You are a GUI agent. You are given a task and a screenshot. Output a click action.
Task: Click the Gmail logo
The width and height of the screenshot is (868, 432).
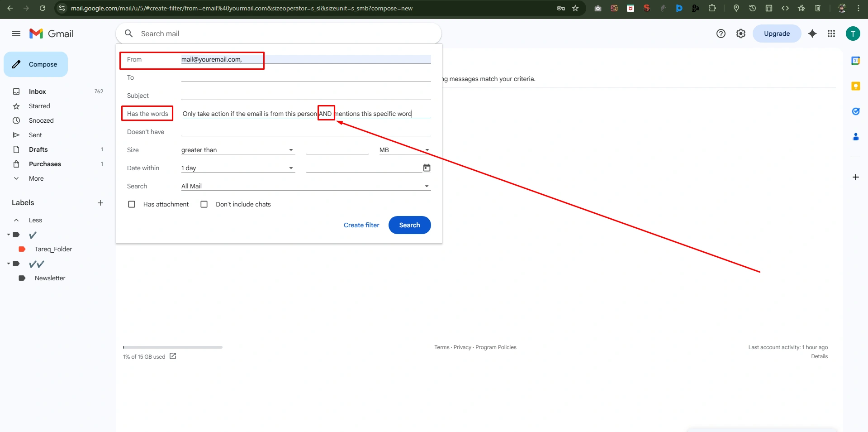(52, 34)
